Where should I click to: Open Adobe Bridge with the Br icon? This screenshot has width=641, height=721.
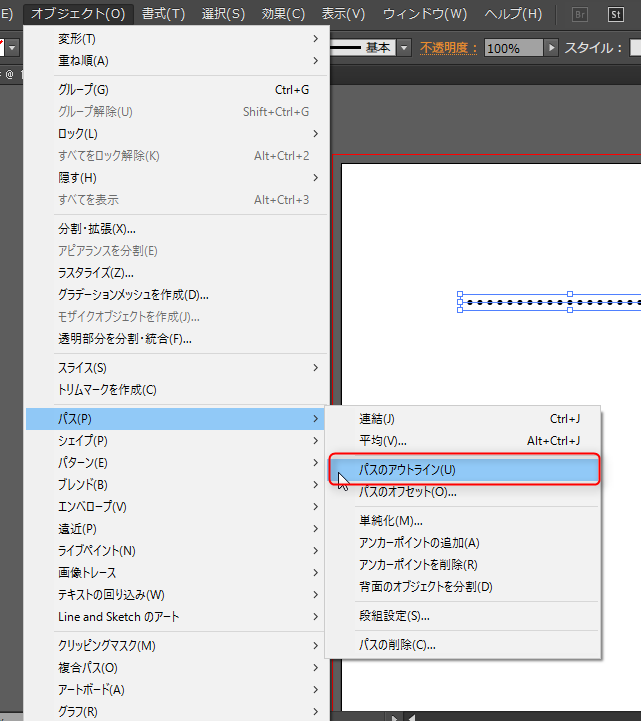580,14
